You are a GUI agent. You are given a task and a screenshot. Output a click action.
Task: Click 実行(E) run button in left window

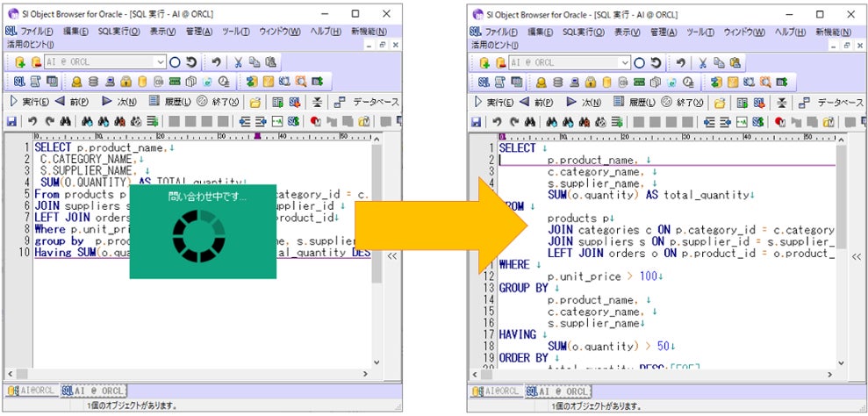(x=30, y=102)
